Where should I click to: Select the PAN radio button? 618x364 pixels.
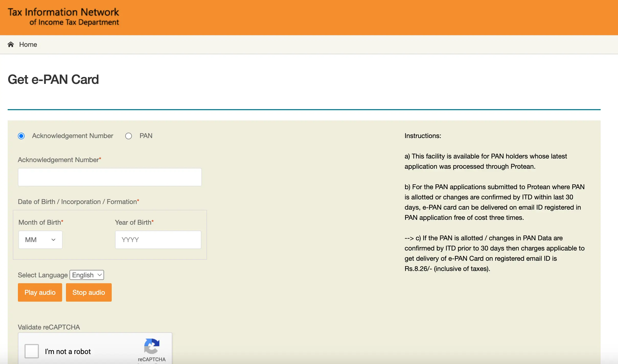[x=129, y=136]
